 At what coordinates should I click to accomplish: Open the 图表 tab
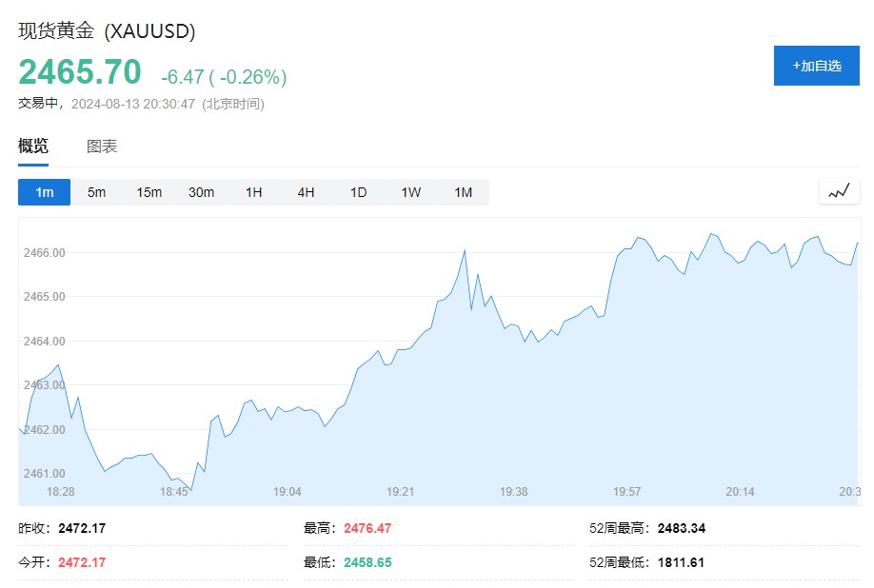coord(102,147)
